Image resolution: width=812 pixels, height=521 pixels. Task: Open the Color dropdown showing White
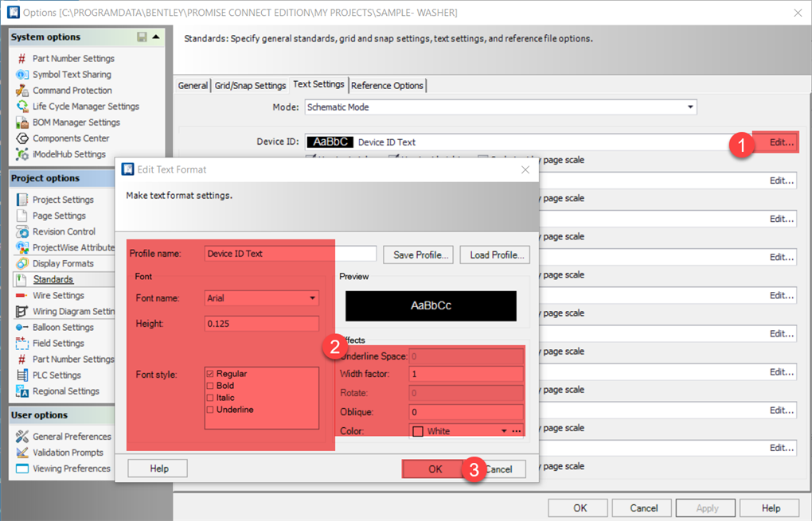[504, 431]
